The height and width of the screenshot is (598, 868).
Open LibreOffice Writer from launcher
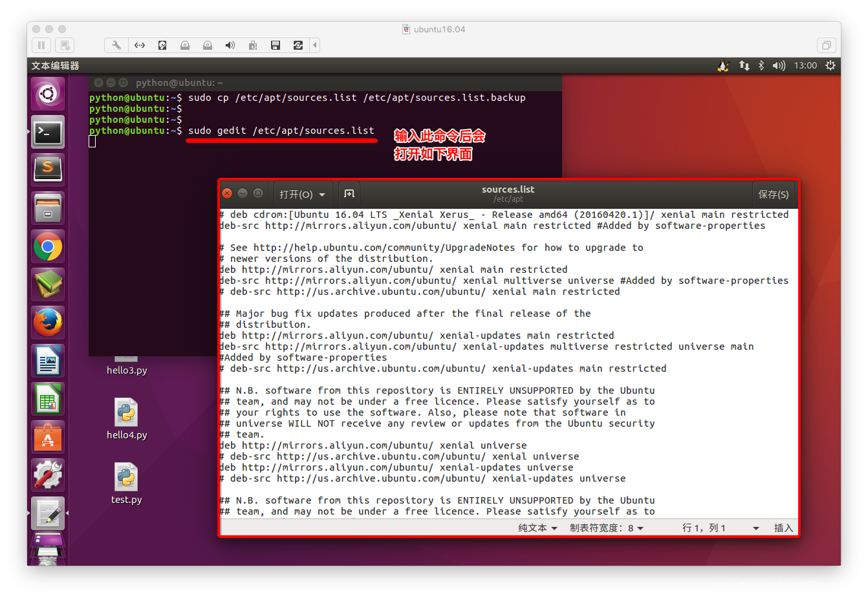coord(48,361)
